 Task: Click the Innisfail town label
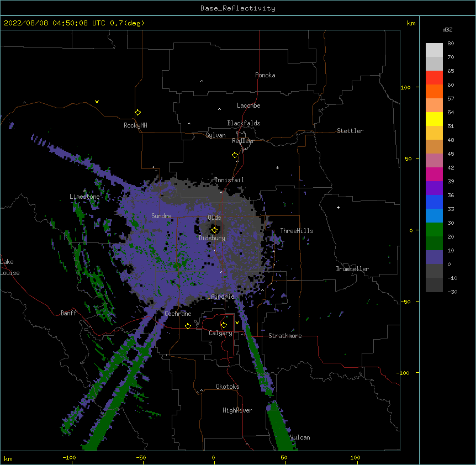coord(229,180)
